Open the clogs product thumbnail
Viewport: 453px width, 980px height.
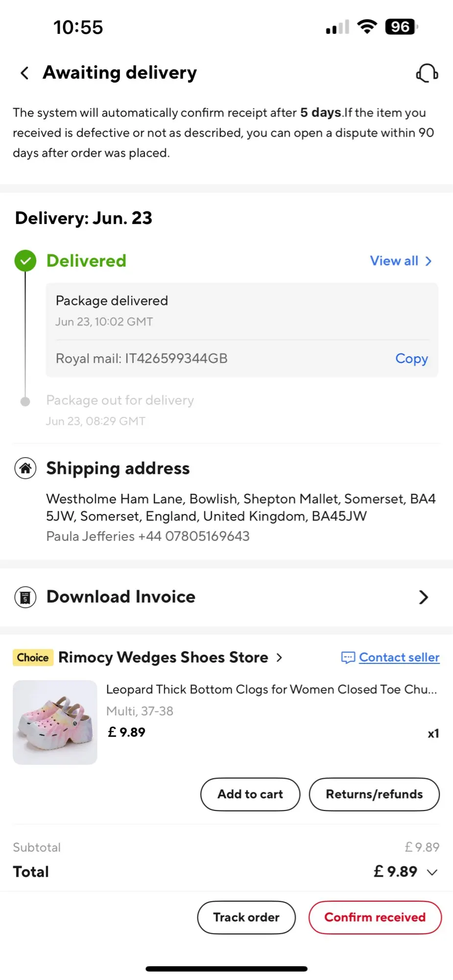point(55,722)
